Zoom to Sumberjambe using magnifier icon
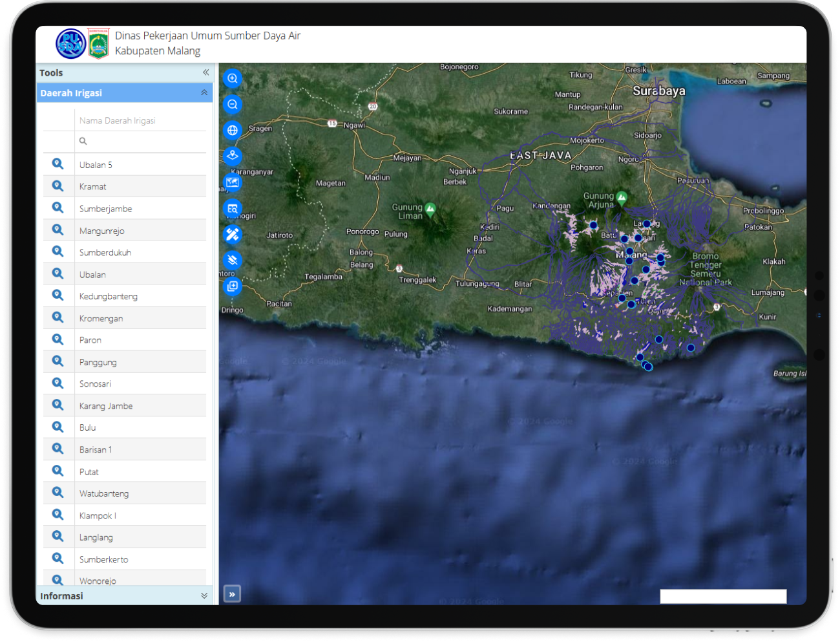Screen dimensions: 840x642 pyautogui.click(x=58, y=208)
